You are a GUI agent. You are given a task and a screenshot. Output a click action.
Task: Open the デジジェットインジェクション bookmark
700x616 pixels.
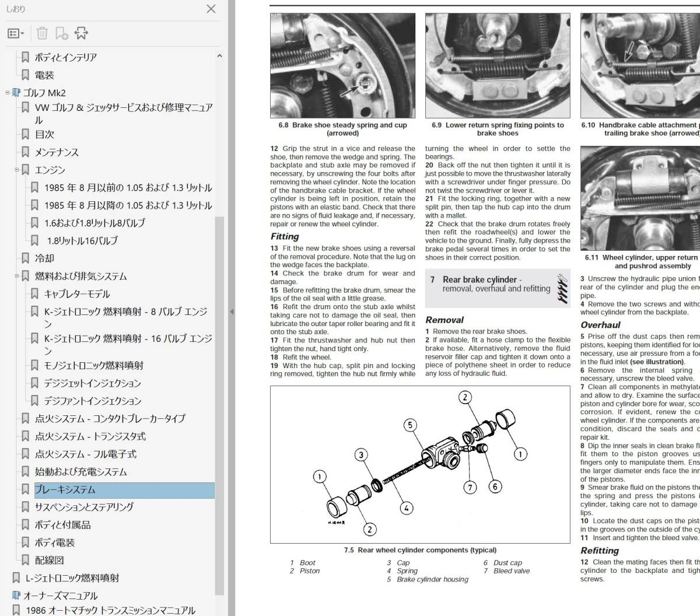[92, 383]
